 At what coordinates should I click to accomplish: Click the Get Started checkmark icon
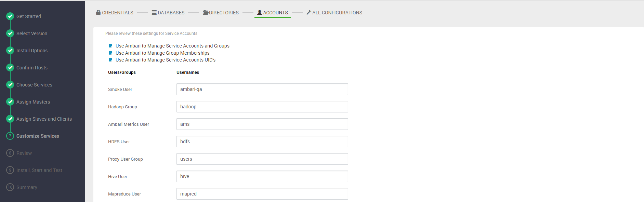click(10, 16)
